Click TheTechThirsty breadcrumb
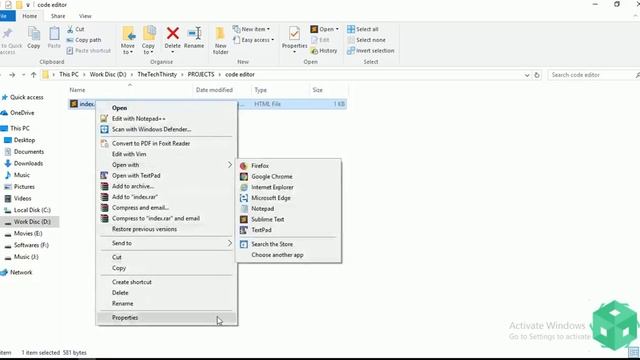Image resolution: width=640 pixels, height=360 pixels. (x=157, y=75)
